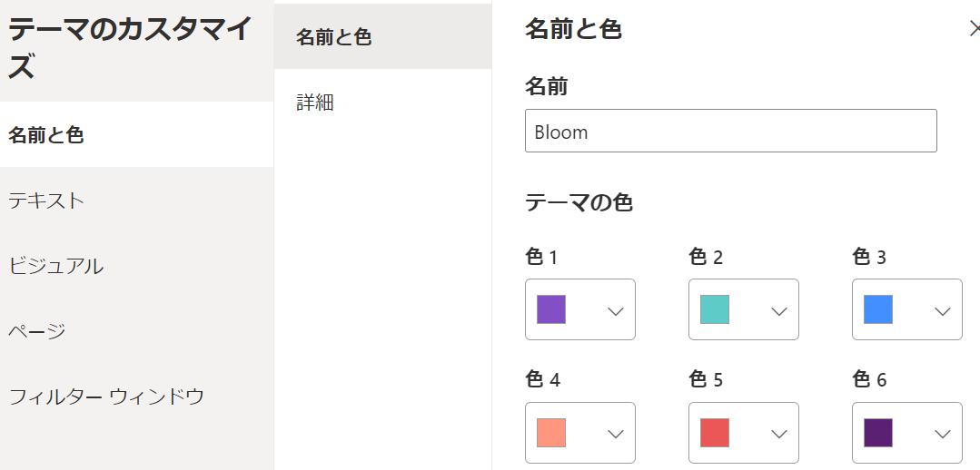Viewport: 980px width, 470px height.
Task: Select フィルター ウィンドウ in sidebar
Action: coord(106,397)
